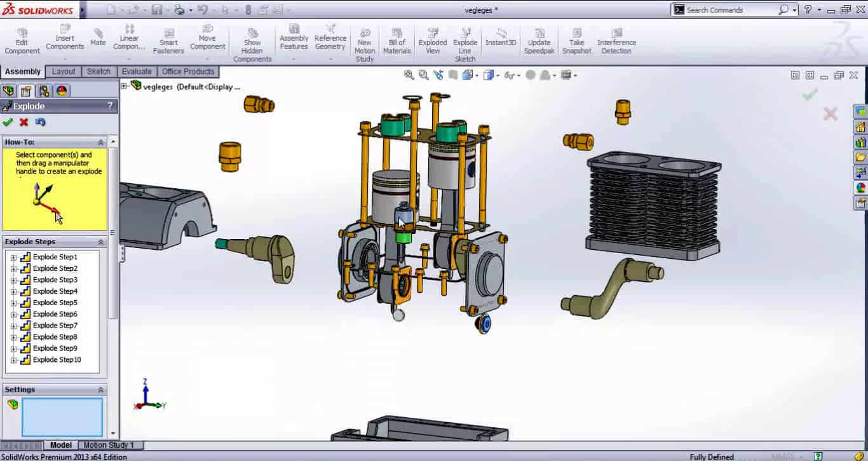Viewport: 868px width, 461px height.
Task: Switch to the Motion Study 1 tab
Action: [110, 445]
